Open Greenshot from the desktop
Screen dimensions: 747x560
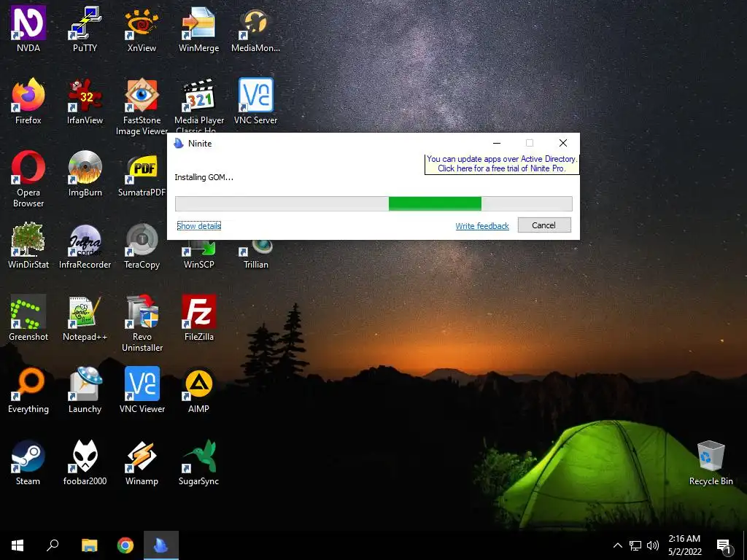coord(28,318)
